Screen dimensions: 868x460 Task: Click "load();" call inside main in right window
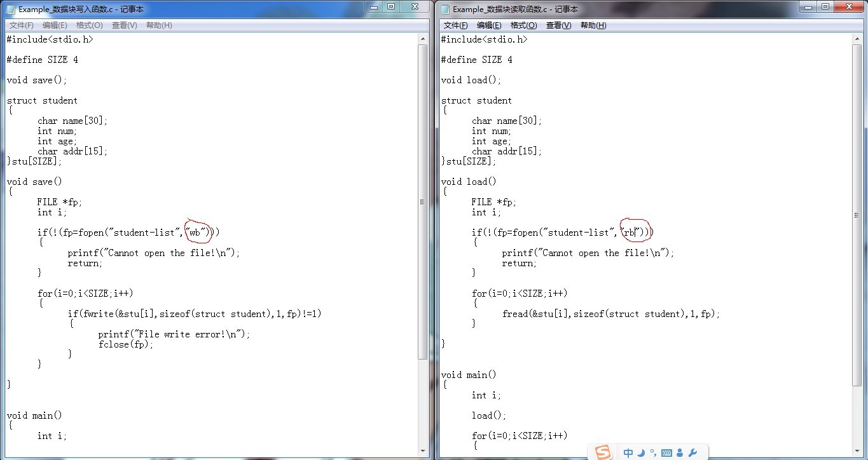pyautogui.click(x=489, y=416)
